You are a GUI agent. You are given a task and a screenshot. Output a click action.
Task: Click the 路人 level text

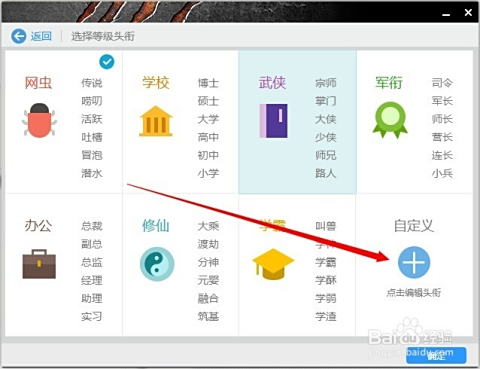click(x=326, y=173)
